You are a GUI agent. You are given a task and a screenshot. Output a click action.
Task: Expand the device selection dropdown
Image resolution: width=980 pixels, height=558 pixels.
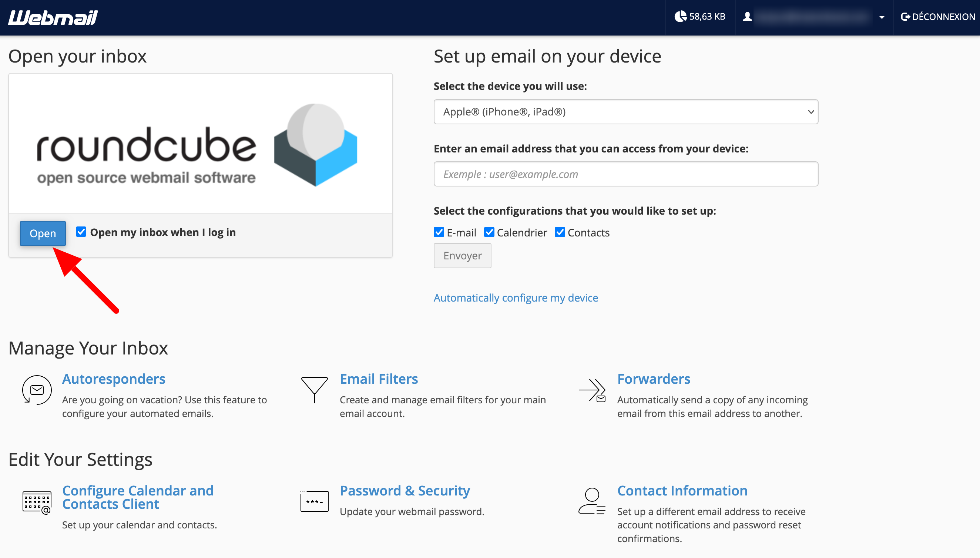tap(625, 111)
